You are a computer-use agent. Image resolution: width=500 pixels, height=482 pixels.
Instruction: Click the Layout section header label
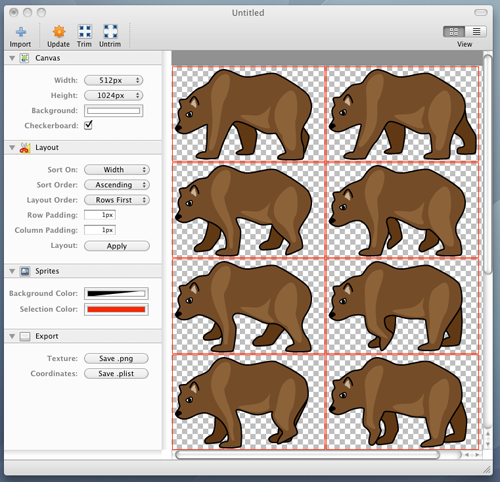[47, 147]
